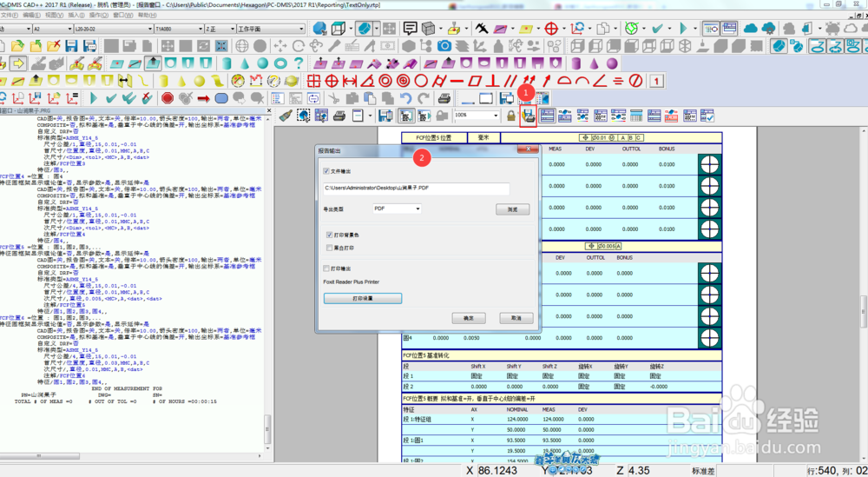Click the 'Foxit Reader Plus Printer' text

pos(352,282)
